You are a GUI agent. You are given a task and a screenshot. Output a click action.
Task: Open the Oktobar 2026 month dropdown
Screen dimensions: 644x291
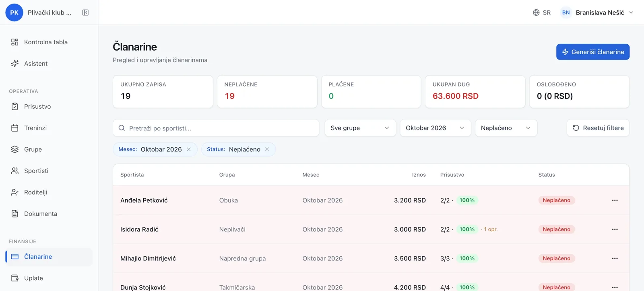[435, 128]
